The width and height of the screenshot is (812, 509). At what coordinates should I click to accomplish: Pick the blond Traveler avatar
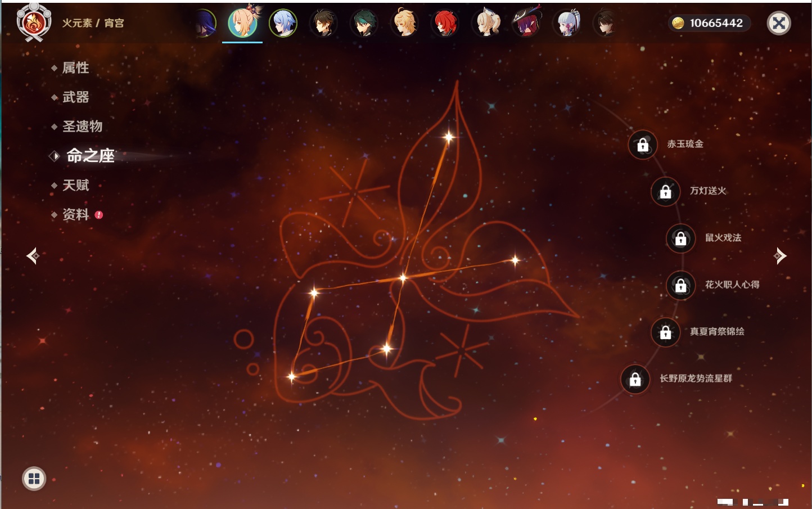coord(405,23)
